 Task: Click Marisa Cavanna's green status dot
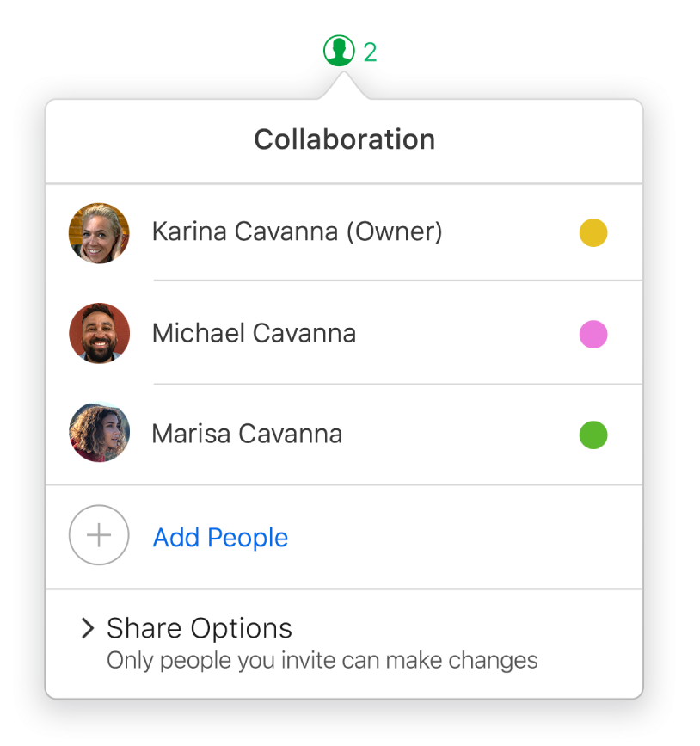[593, 435]
